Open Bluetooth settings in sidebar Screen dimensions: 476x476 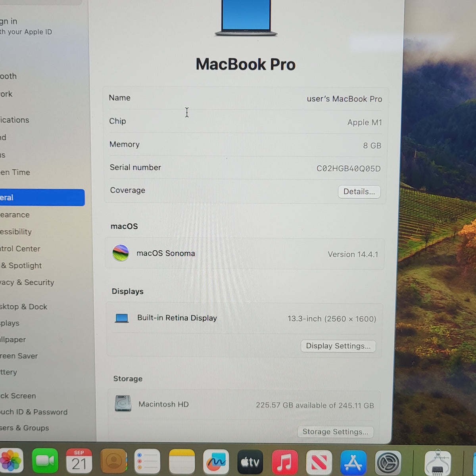click(x=8, y=76)
